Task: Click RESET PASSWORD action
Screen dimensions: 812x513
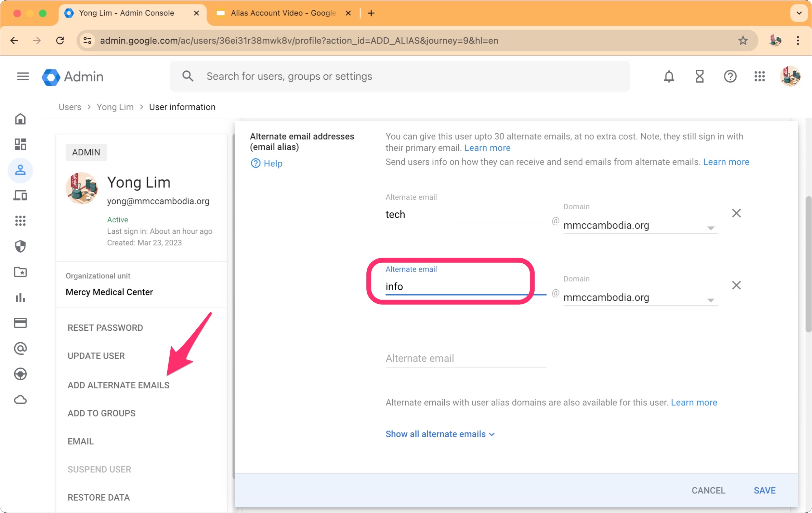Action: click(x=105, y=328)
